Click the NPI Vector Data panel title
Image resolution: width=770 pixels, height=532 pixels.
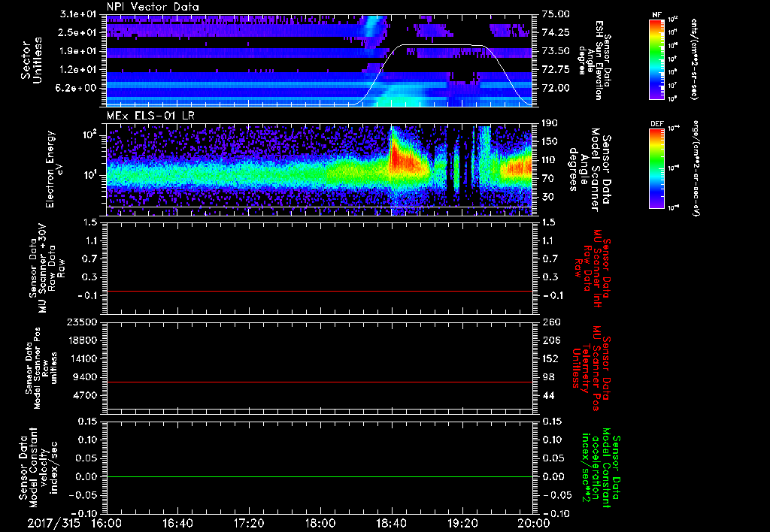(x=153, y=7)
